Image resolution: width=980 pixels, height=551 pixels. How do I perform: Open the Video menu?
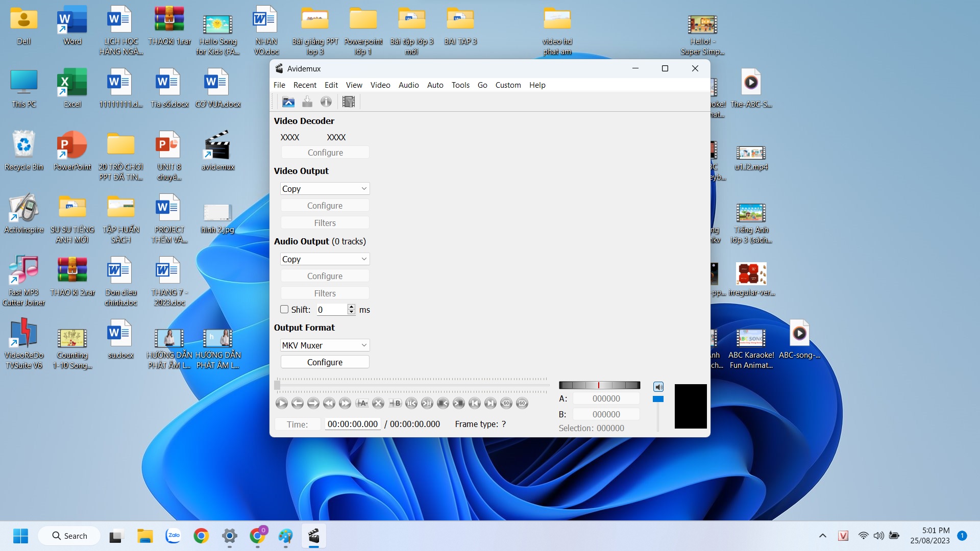pyautogui.click(x=380, y=85)
